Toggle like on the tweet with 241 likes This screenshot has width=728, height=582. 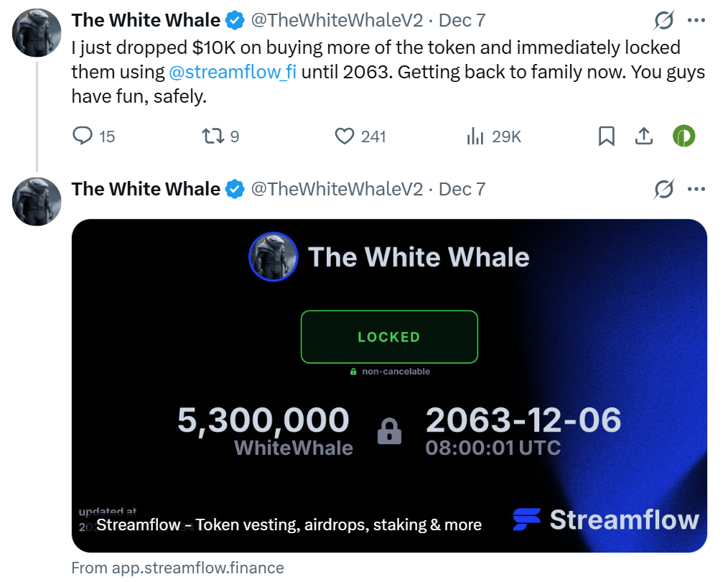345,136
